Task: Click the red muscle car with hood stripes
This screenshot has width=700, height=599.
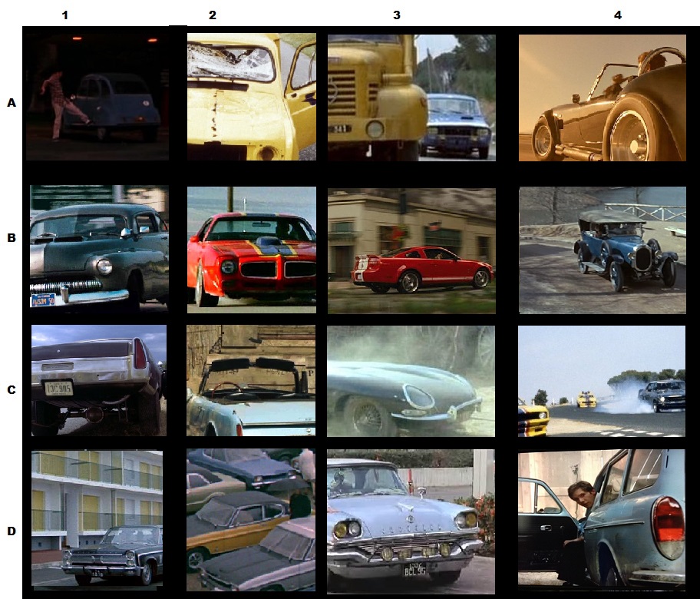Action: click(x=251, y=249)
